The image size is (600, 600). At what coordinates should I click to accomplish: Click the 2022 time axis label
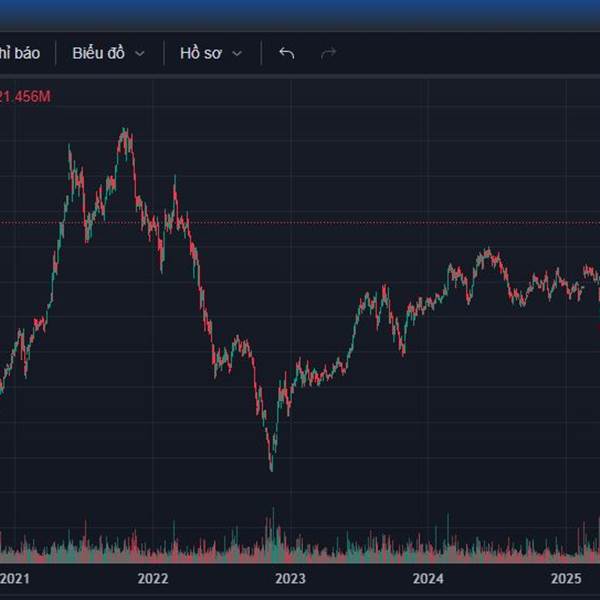[152, 578]
